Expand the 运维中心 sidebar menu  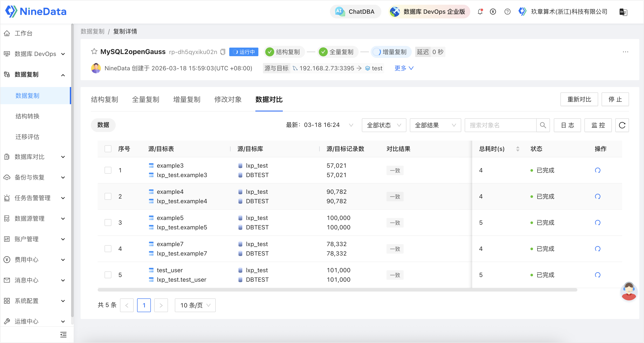[36, 321]
